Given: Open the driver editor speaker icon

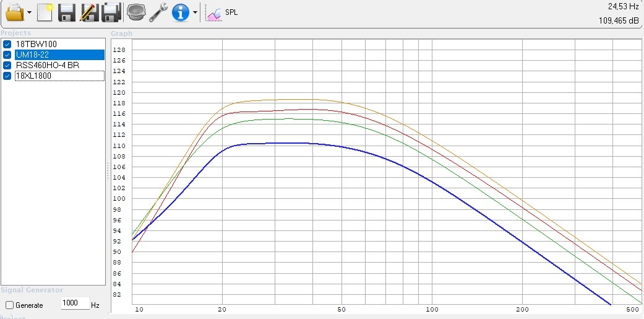Looking at the screenshot, I should [x=135, y=12].
